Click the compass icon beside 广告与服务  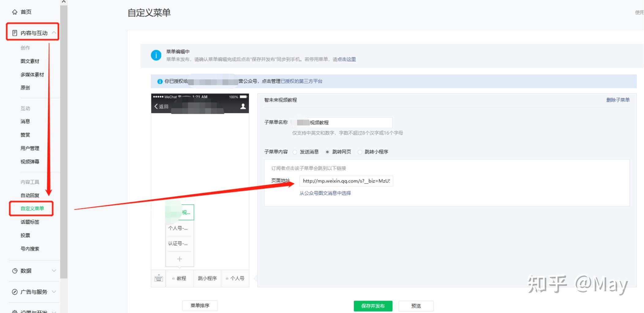click(15, 292)
